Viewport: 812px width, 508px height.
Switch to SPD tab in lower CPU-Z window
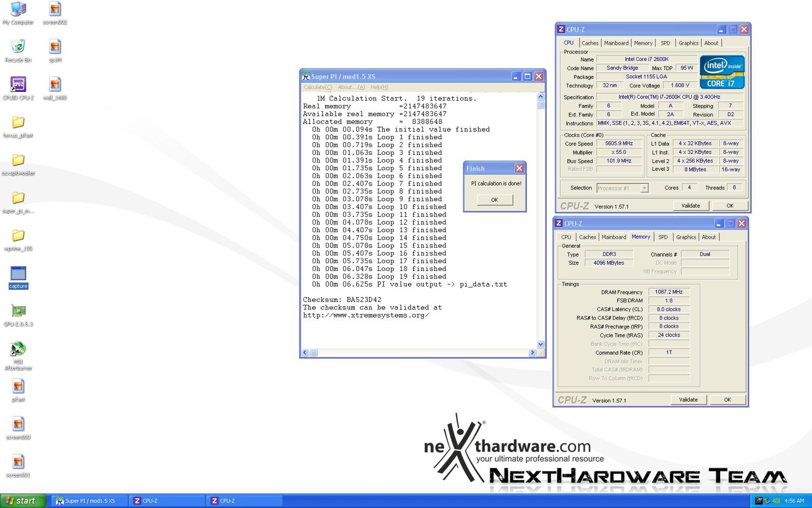coord(663,237)
